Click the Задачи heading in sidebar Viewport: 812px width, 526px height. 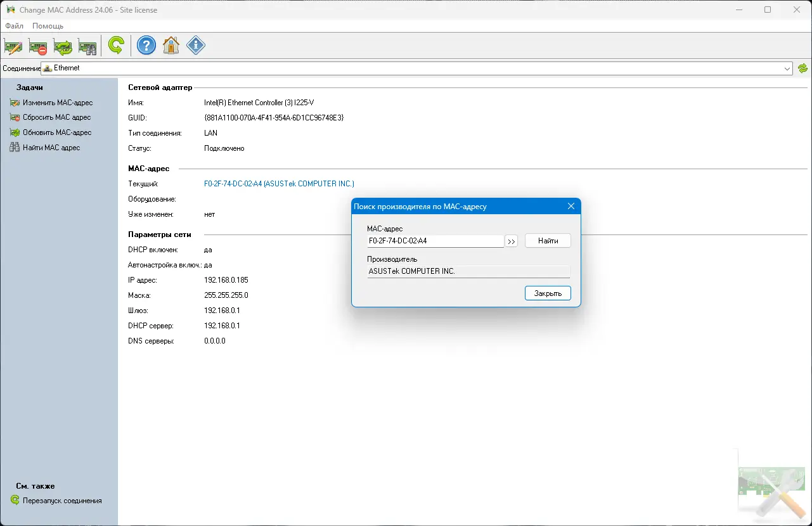[30, 87]
